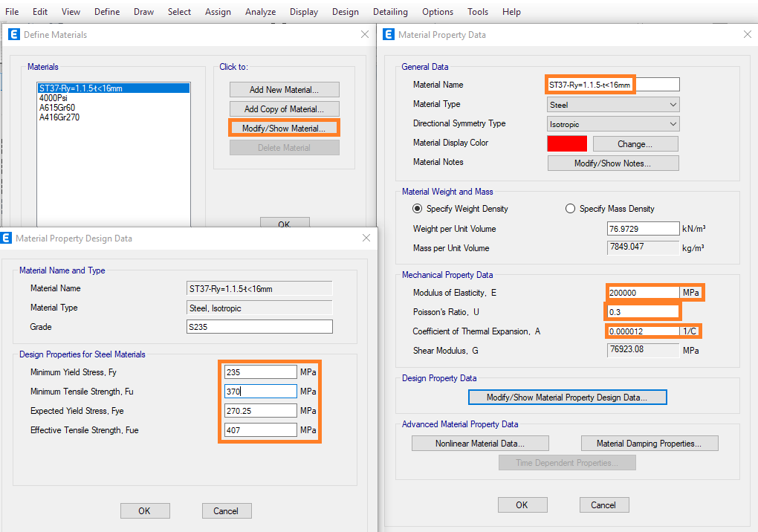Open the Help menu
This screenshot has height=532, width=758.
511,12
